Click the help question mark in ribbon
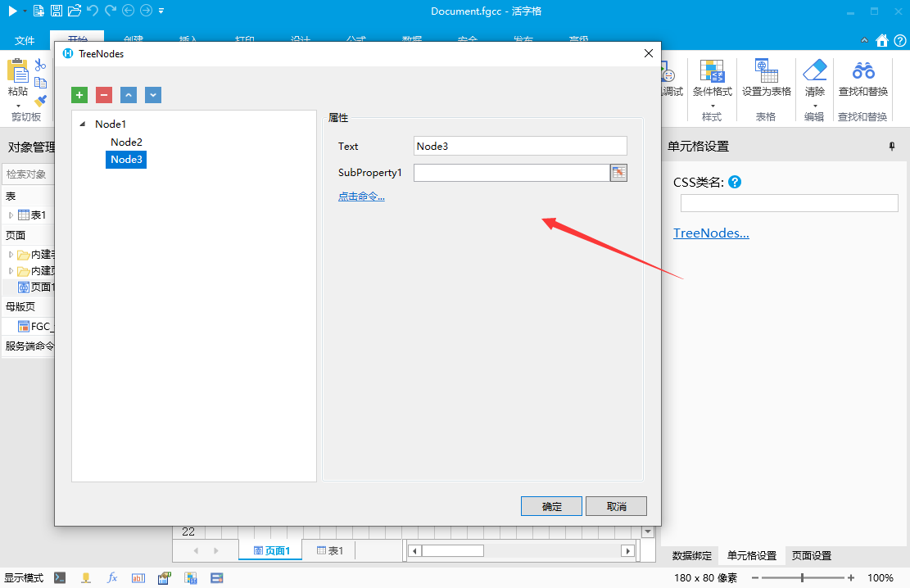 900,40
